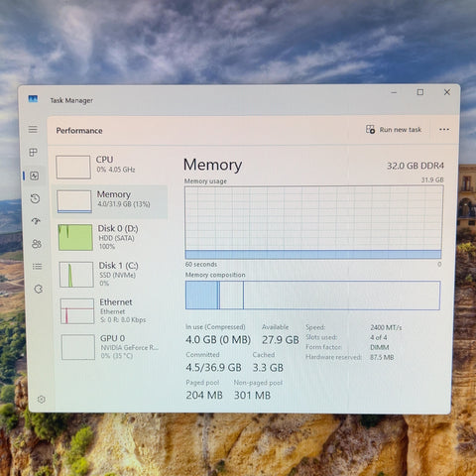The width and height of the screenshot is (476, 476).
Task: Open Task Manager settings gear
Action: pos(42,399)
